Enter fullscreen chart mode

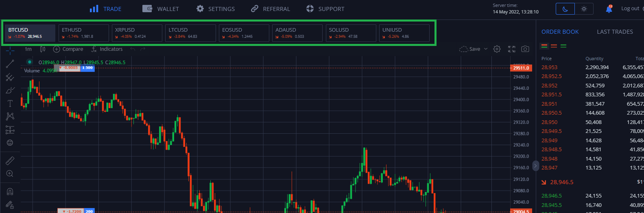(512, 49)
